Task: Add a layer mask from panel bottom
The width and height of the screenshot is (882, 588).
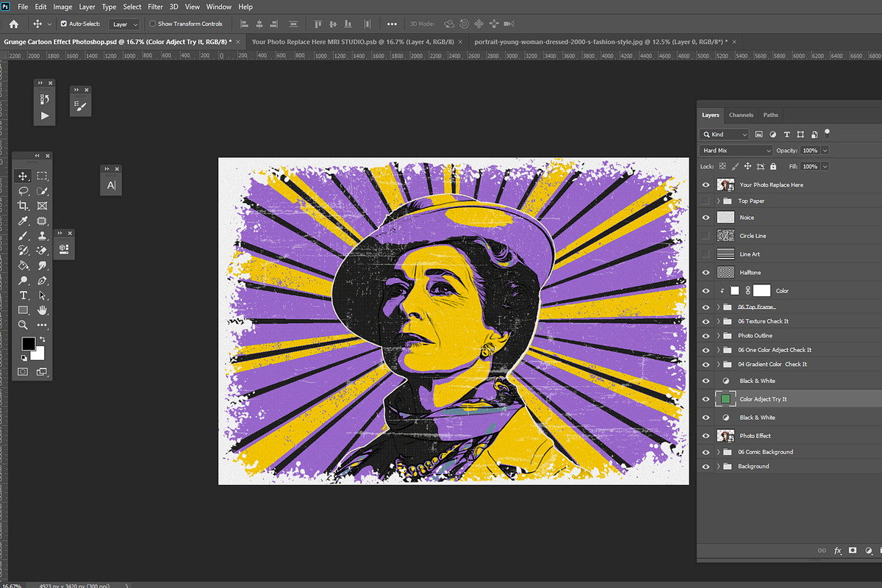Action: [x=853, y=550]
